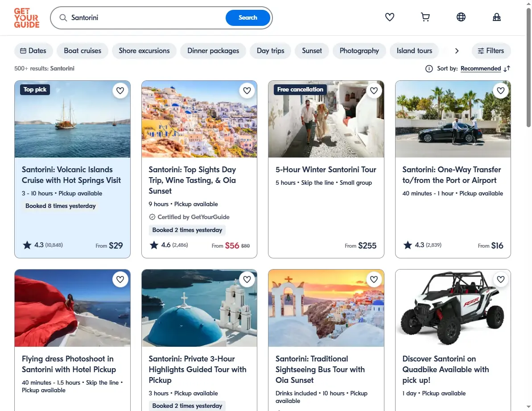Favorite the Private 3-Hour Highlights Tour card
Screen dimensions: 532x411
(x=247, y=279)
